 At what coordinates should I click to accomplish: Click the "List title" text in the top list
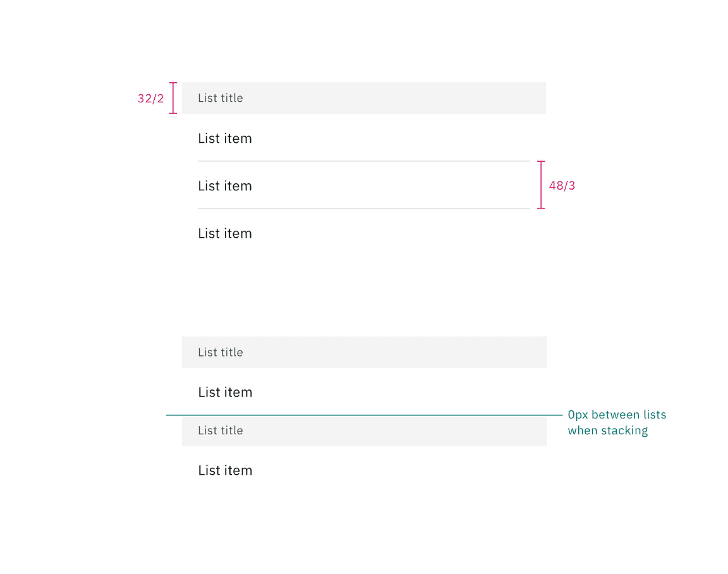pos(221,98)
